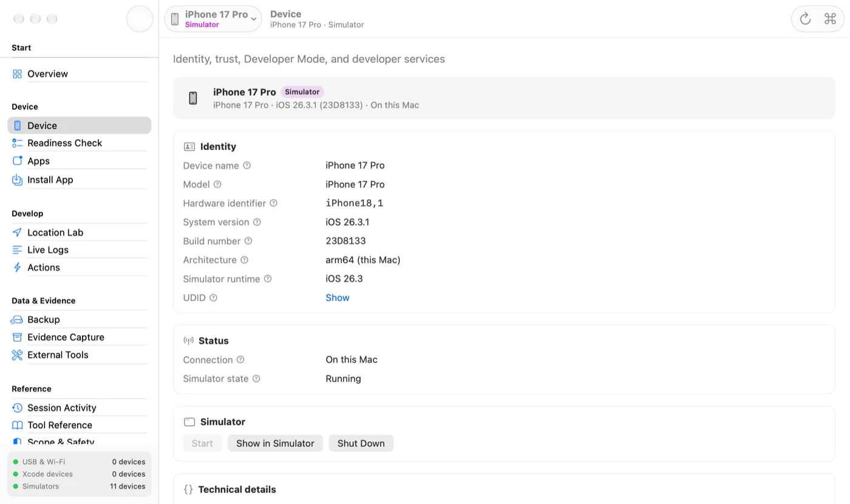This screenshot has width=850, height=504.
Task: Click the help icon next to Simulator state
Action: pos(256,378)
